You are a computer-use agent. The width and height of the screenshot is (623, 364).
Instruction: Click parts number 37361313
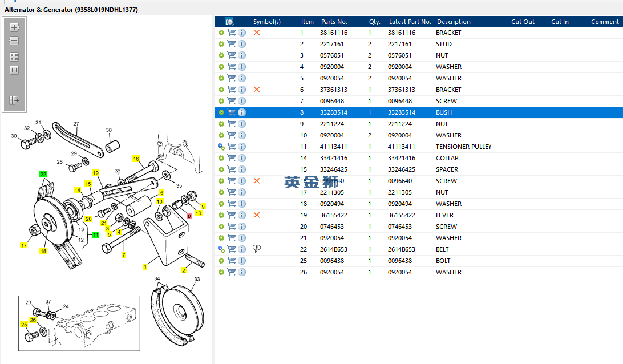pyautogui.click(x=334, y=90)
